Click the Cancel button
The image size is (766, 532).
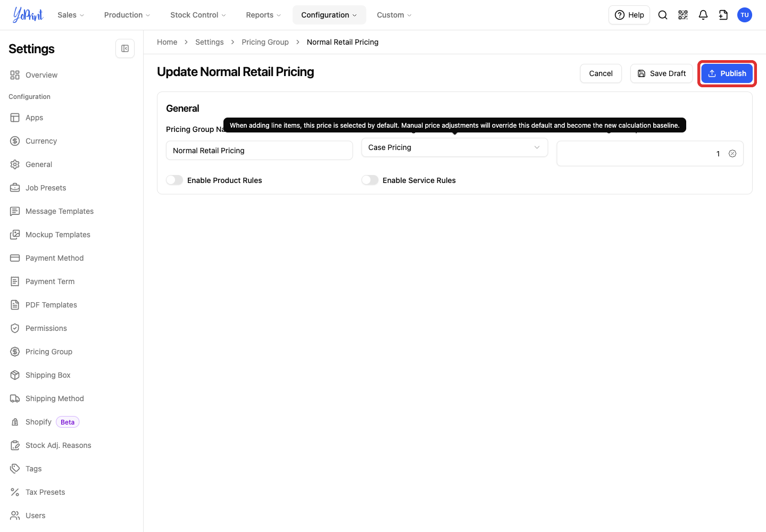[x=601, y=73]
